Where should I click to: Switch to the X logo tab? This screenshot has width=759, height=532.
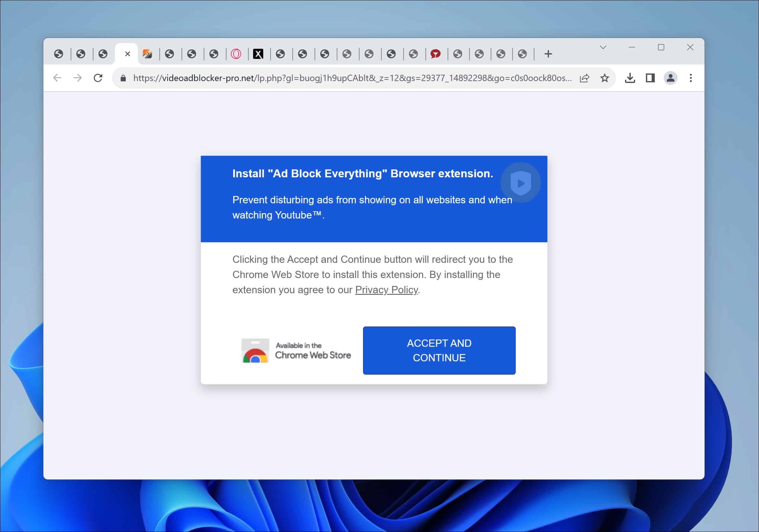click(258, 54)
